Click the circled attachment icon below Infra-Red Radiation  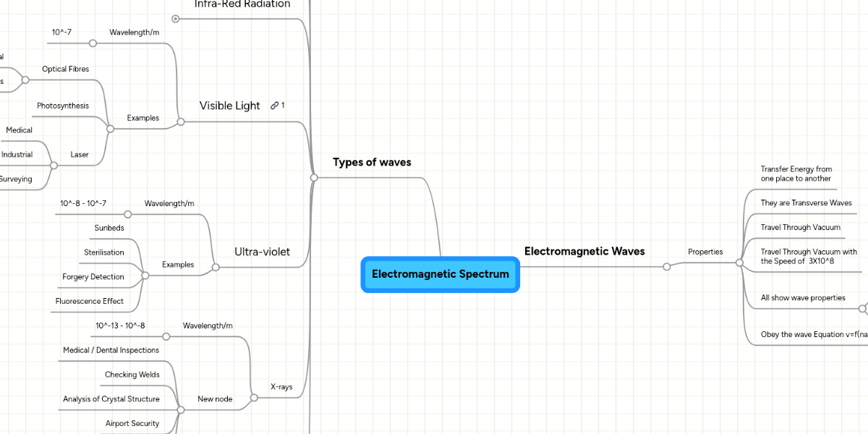point(176,20)
